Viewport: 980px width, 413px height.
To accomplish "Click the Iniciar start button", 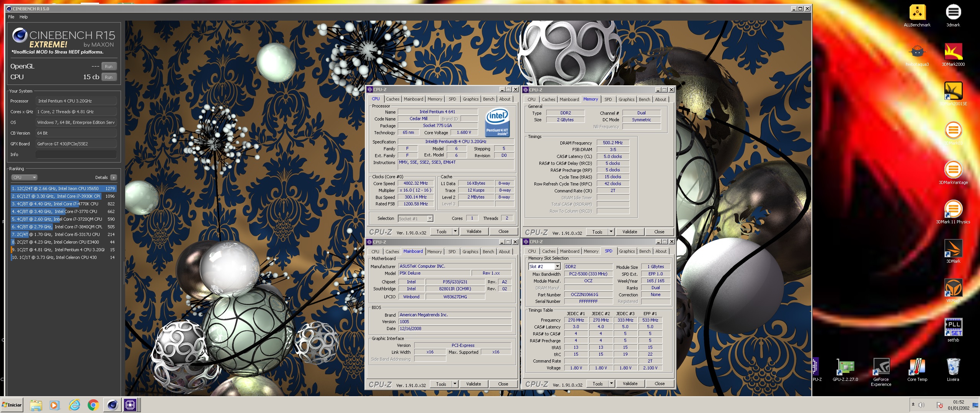I will [x=12, y=405].
